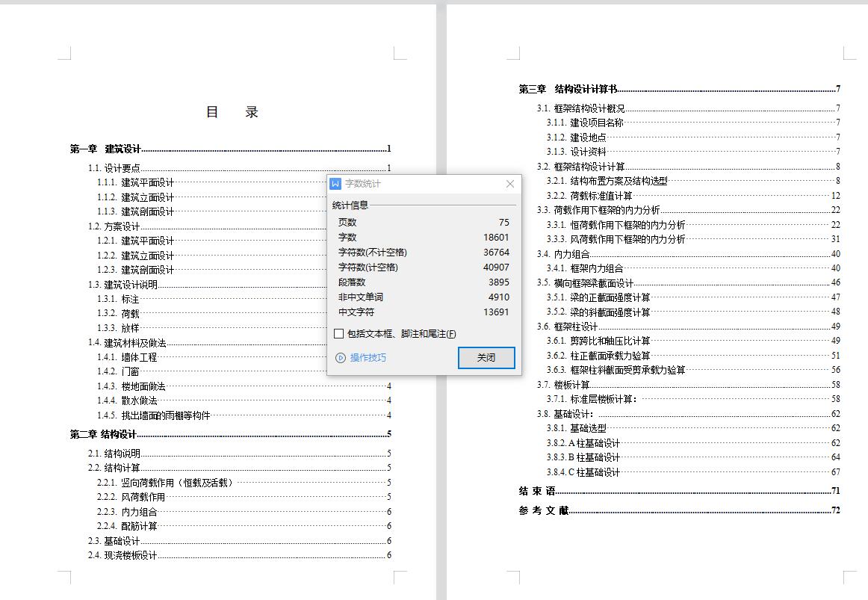The height and width of the screenshot is (600, 868).
Task: Go to 2.1. 结构说明 entry
Action: 239,454
